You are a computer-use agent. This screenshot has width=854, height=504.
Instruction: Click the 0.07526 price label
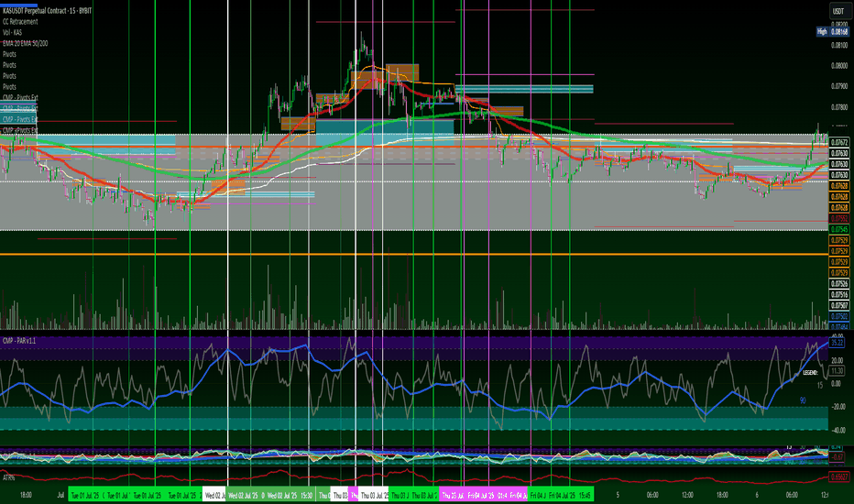pyautogui.click(x=839, y=284)
